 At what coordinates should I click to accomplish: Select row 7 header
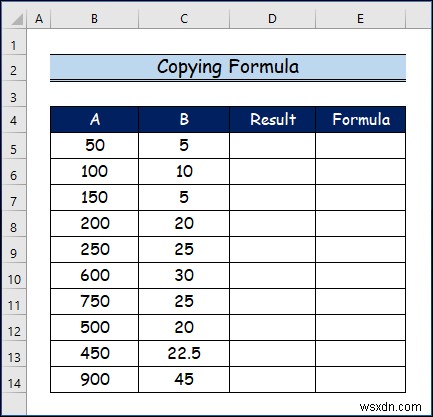14,198
